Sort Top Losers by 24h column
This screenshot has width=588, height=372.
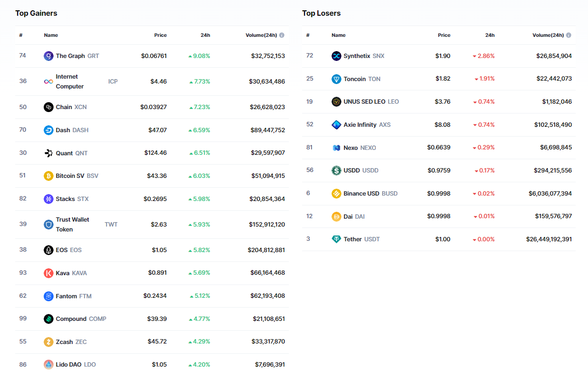(x=490, y=35)
